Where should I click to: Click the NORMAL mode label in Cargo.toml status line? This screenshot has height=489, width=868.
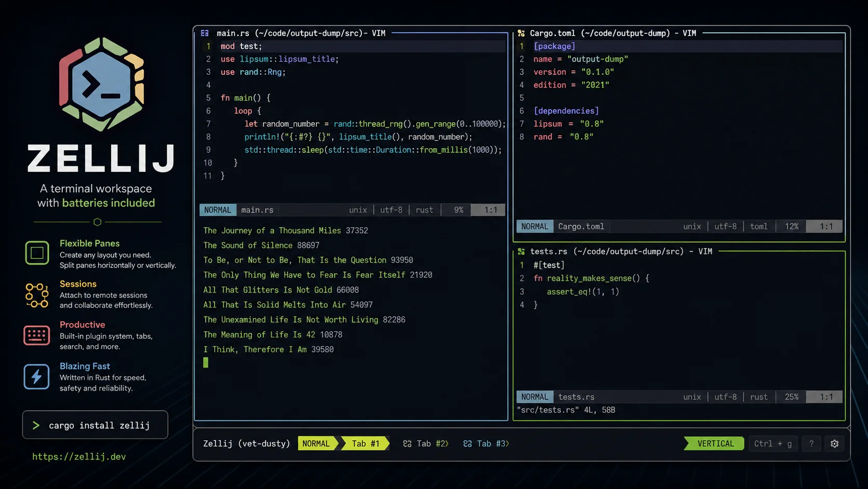pos(535,227)
